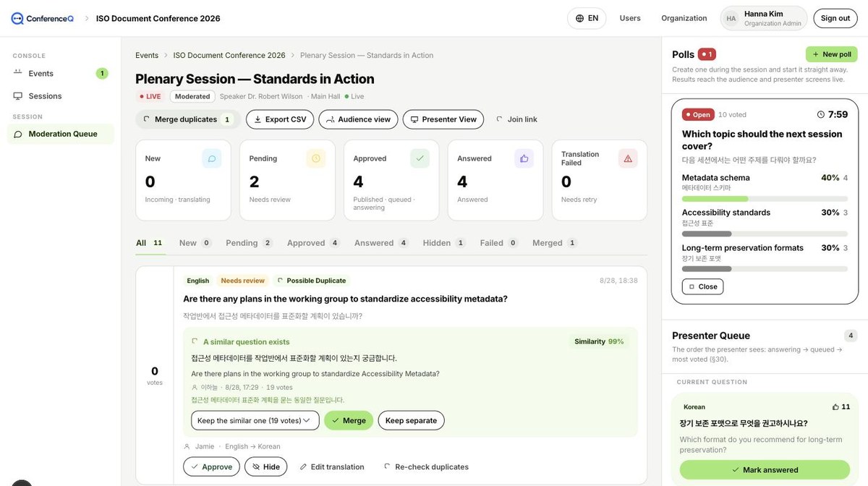Click Edit translation
The image size is (868, 486).
tap(332, 466)
